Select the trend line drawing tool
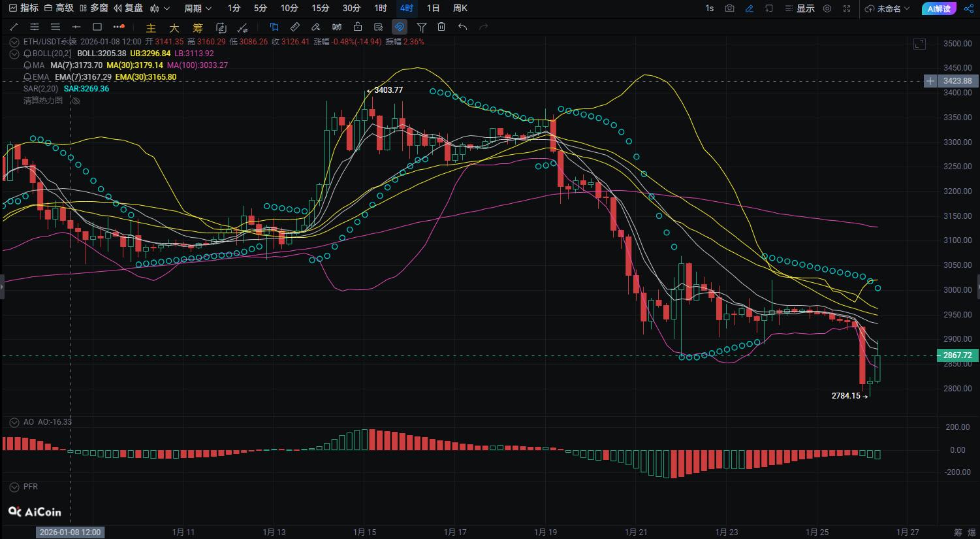Viewport: 980px width, 539px height. point(14,27)
